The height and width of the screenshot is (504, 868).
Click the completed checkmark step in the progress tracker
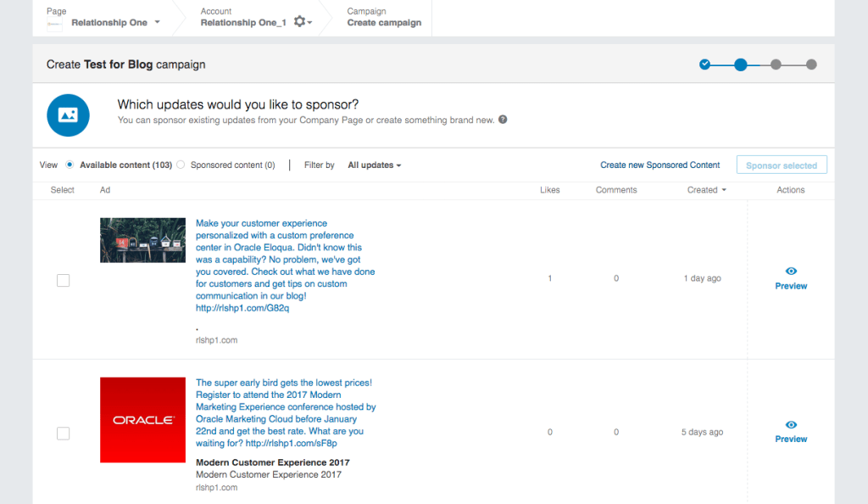pyautogui.click(x=704, y=64)
